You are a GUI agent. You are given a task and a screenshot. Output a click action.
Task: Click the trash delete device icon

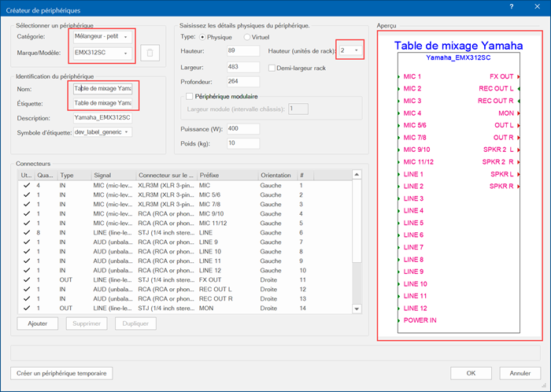point(150,53)
